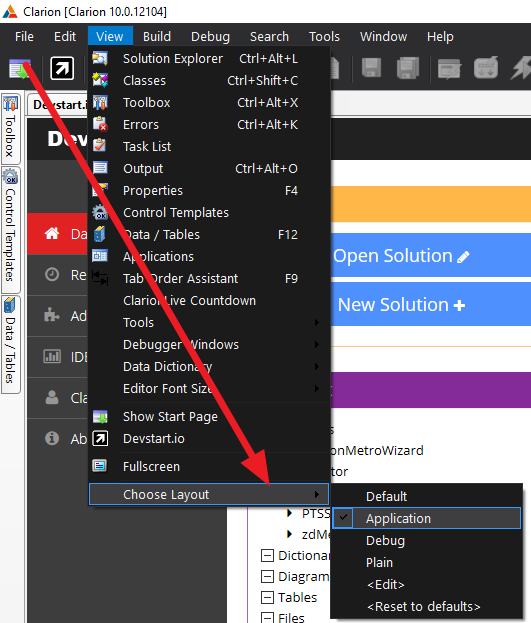Image resolution: width=531 pixels, height=623 pixels.
Task: Click the Output menu icon
Action: (x=100, y=168)
